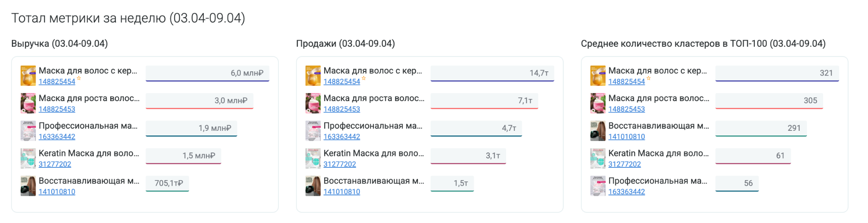Click the star icon beside 148825454 in Выручка
Screen dimensions: 868x223
[x=79, y=79]
